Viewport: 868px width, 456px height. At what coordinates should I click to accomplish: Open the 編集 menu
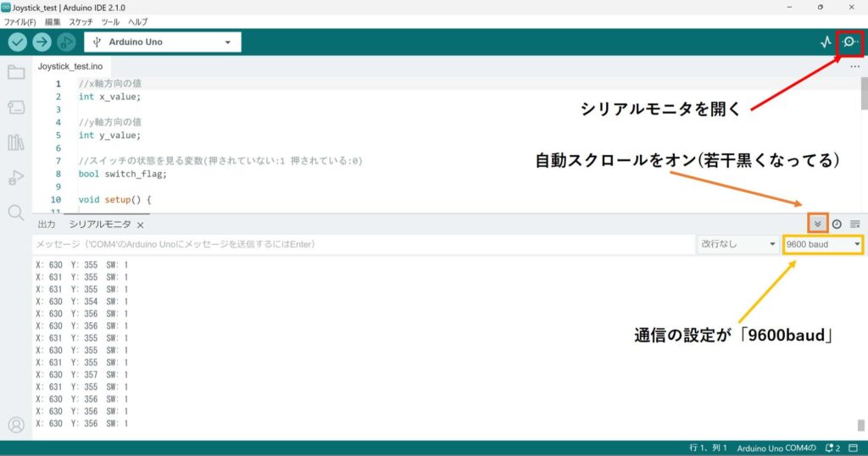(53, 22)
